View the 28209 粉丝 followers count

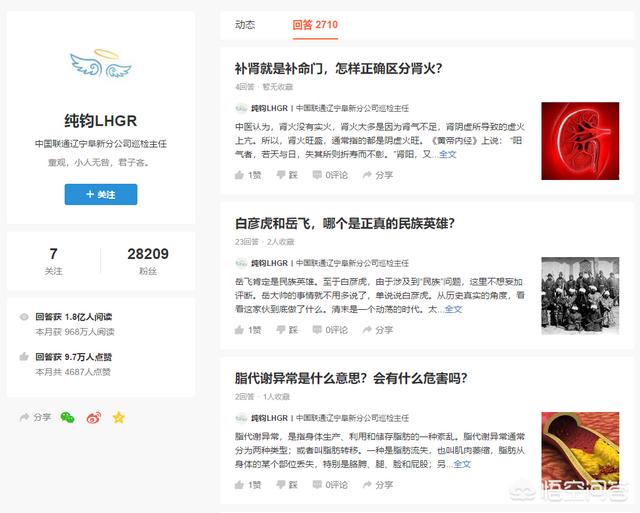[148, 261]
